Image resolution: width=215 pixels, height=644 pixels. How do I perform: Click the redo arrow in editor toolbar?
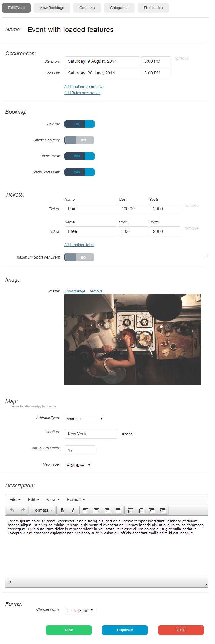pos(23,510)
